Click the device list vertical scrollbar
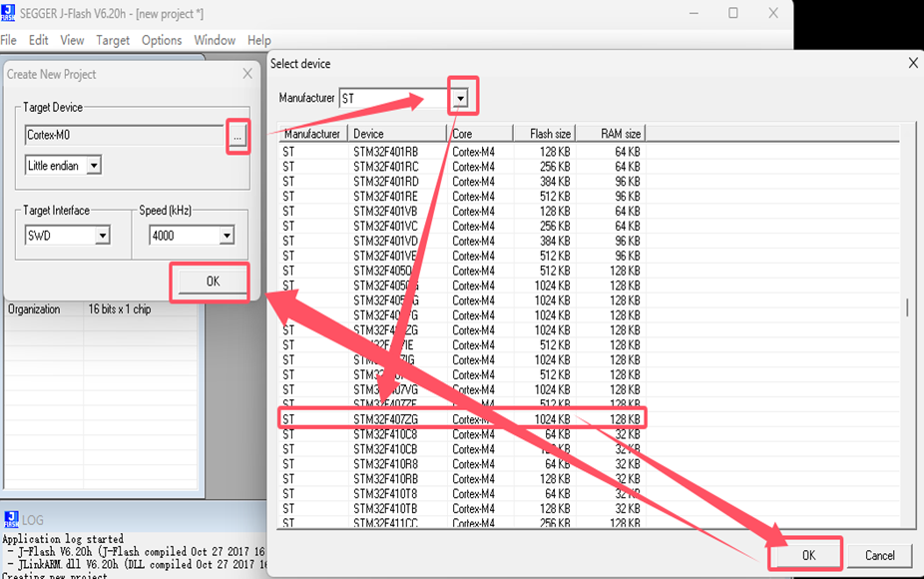 pyautogui.click(x=907, y=306)
